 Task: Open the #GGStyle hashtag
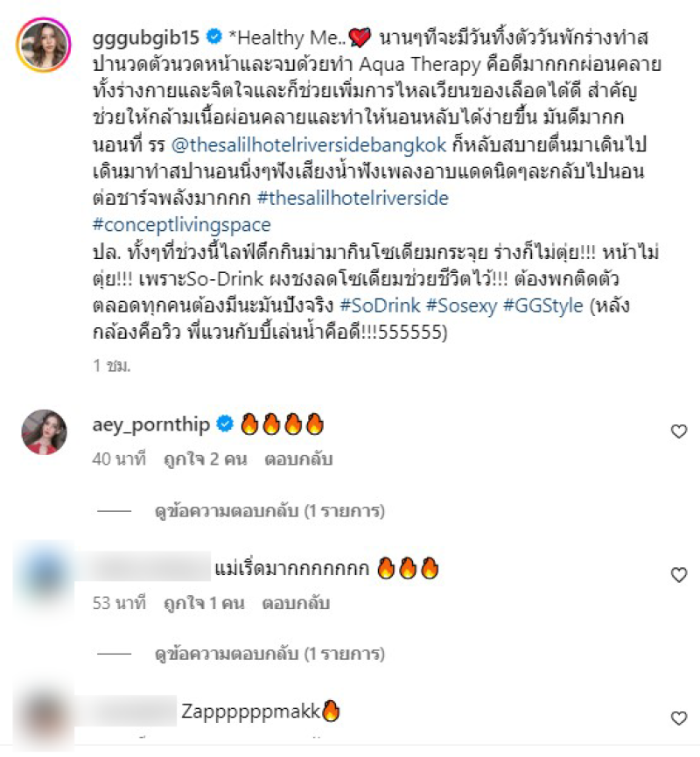pos(543,305)
